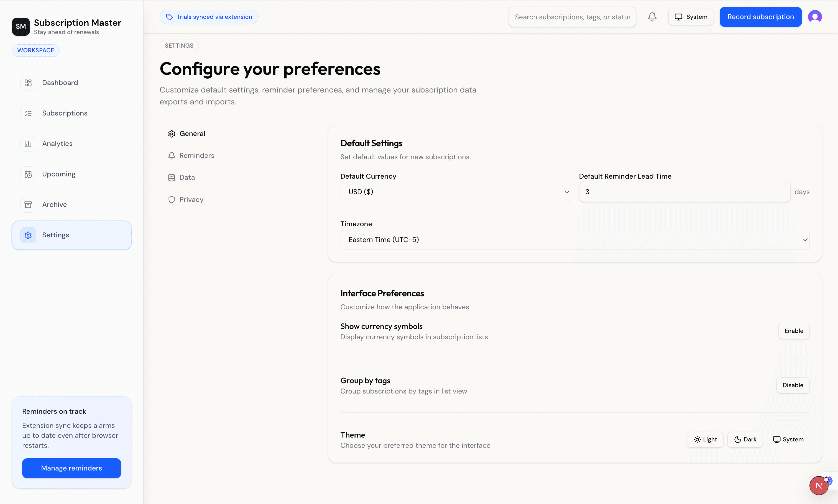Open Upcoming renewals via calendar icon
The height and width of the screenshot is (504, 838).
tap(28, 174)
